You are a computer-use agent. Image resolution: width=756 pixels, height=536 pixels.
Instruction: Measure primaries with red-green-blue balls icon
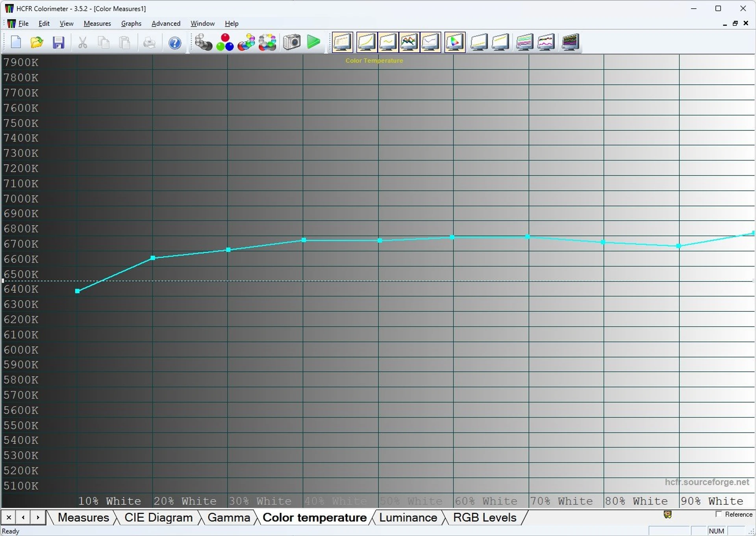(x=225, y=42)
